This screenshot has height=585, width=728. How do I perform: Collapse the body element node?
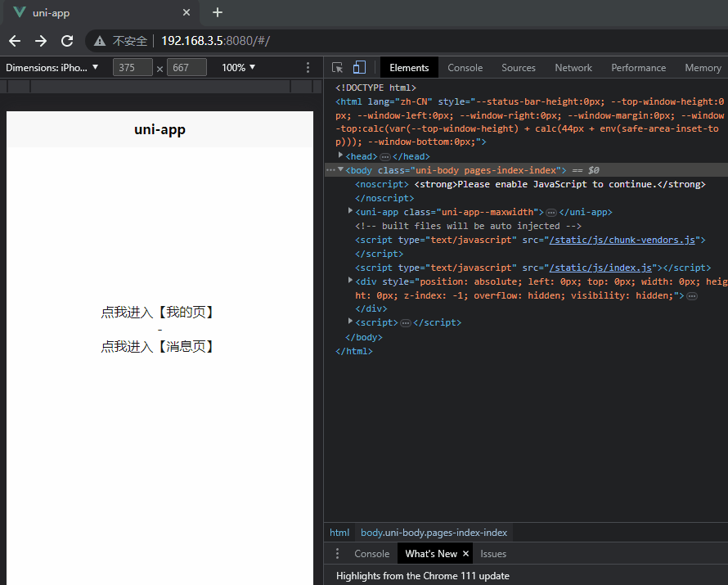341,169
